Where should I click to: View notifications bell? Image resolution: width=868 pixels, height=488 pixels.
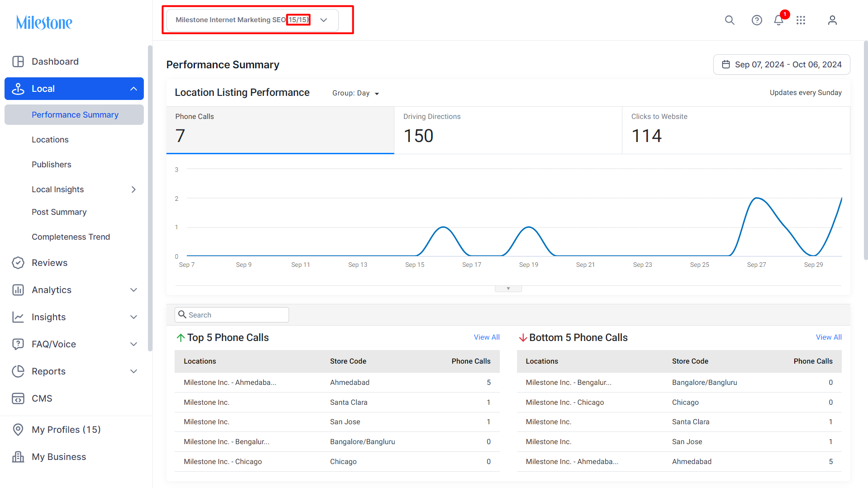click(x=778, y=20)
